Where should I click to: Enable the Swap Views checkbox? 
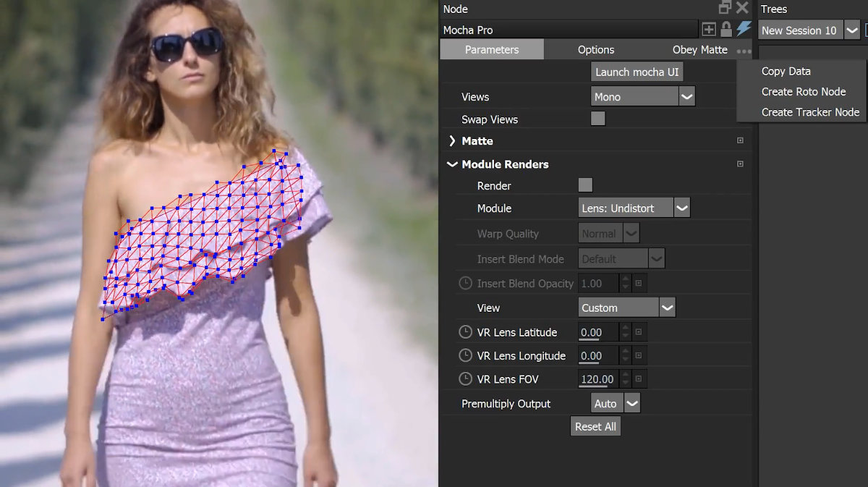click(x=597, y=119)
